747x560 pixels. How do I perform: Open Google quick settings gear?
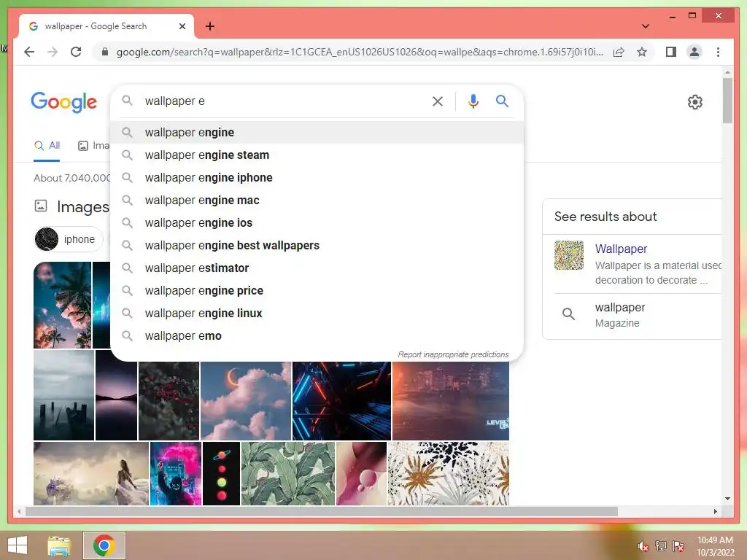[694, 102]
